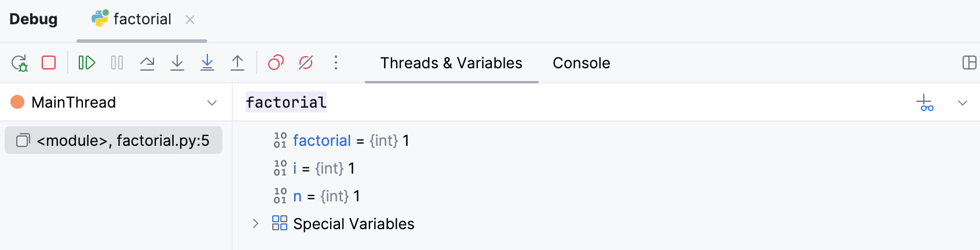Resume program execution
This screenshot has height=250, width=980.
click(x=87, y=62)
